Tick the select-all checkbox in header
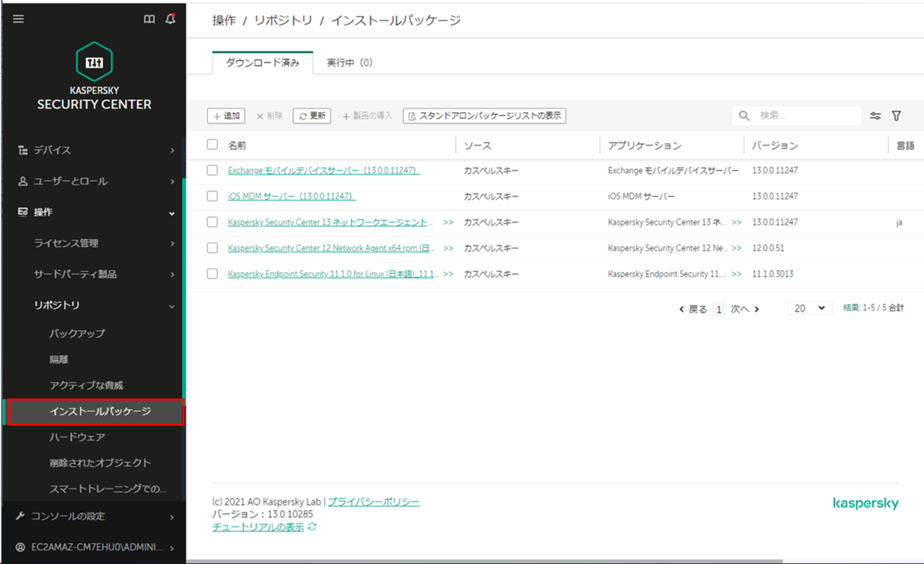Viewport: 924px width, 564px height. (213, 145)
